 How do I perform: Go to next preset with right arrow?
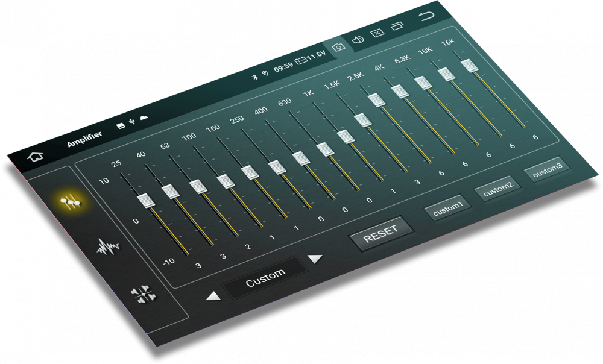(315, 259)
